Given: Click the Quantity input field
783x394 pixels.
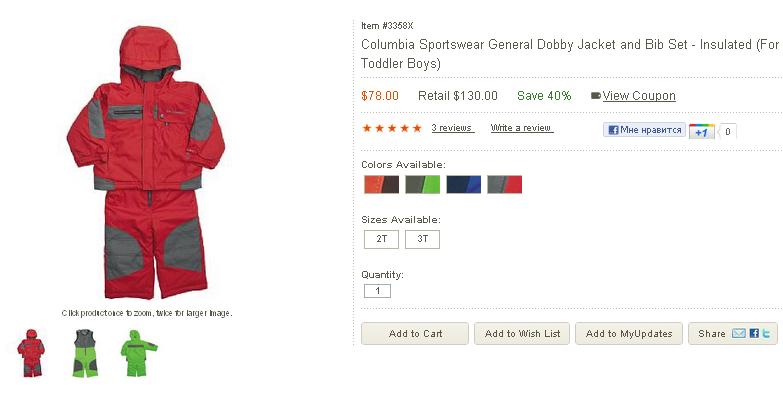Looking at the screenshot, I should pyautogui.click(x=378, y=291).
